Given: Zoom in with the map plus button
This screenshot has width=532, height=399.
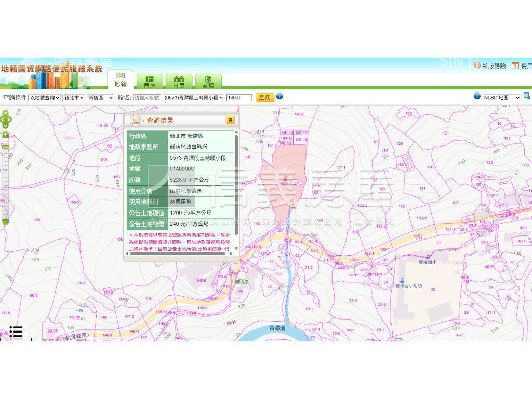Looking at the screenshot, I should (5, 135).
